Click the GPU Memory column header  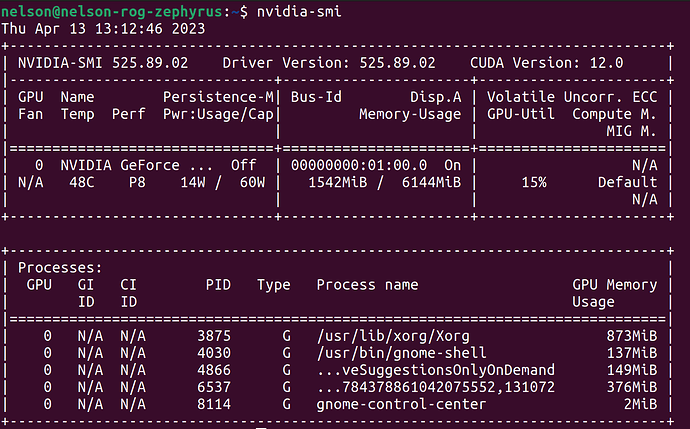(614, 285)
